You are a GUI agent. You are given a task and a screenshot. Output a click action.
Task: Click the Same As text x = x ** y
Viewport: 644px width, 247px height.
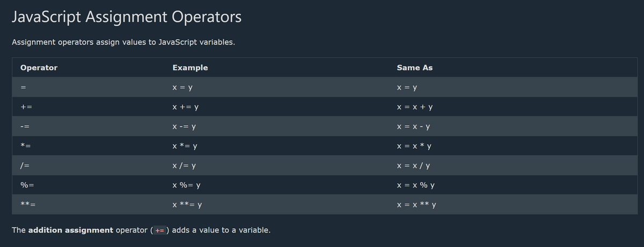(x=416, y=205)
